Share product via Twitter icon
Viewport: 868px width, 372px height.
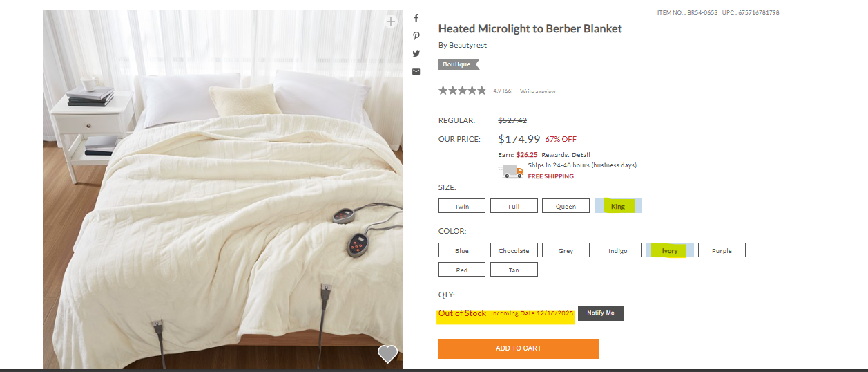pyautogui.click(x=416, y=53)
